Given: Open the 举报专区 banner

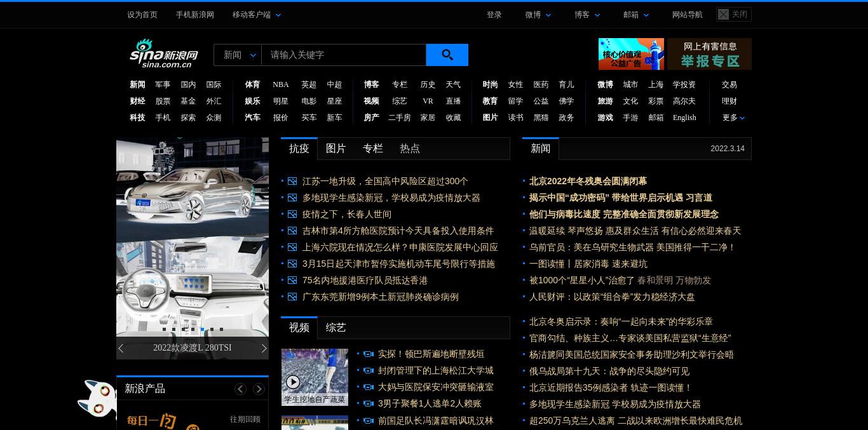Looking at the screenshot, I should (x=710, y=54).
